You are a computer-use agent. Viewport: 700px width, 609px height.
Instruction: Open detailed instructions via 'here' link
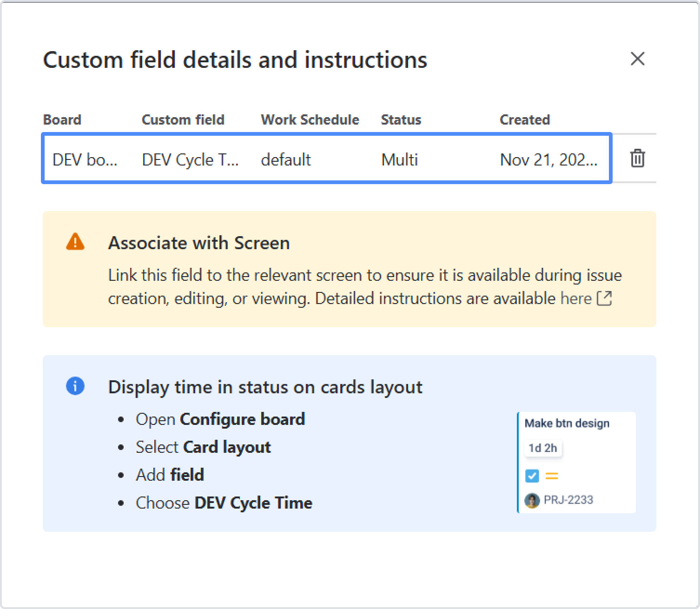pyautogui.click(x=576, y=298)
